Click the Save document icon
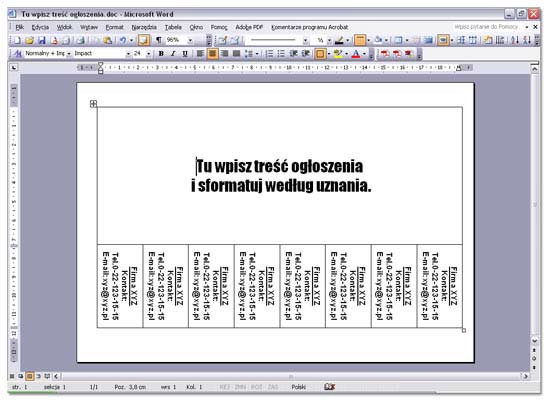Screen dimensions: 548x400 coord(42,41)
